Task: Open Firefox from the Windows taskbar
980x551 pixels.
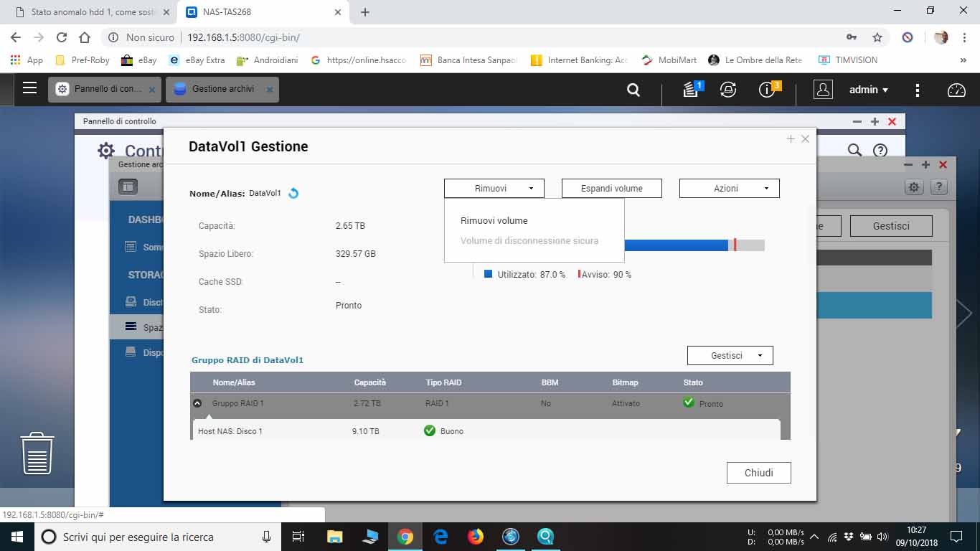Action: (x=476, y=537)
